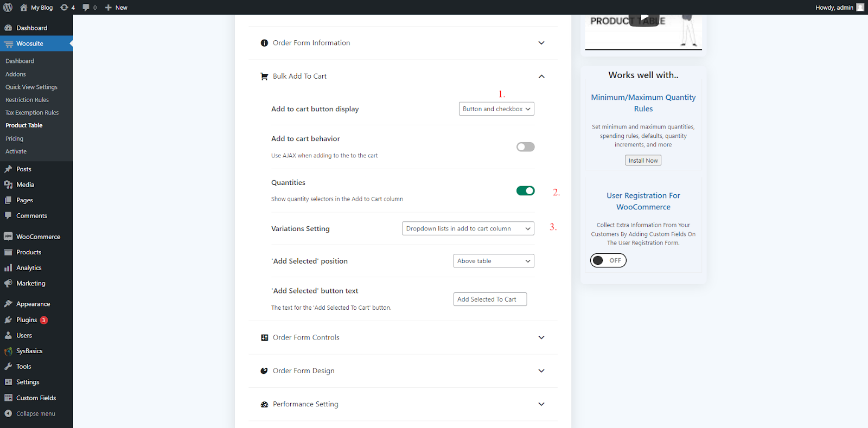This screenshot has width=868, height=428.
Task: Click the WooCommerce icon in sidebar
Action: click(8, 237)
